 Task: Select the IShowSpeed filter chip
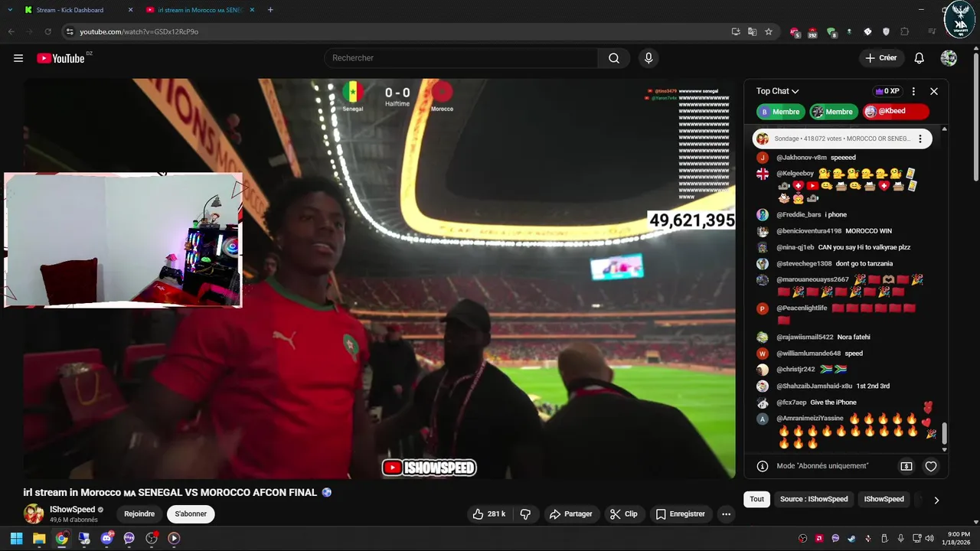click(x=884, y=499)
